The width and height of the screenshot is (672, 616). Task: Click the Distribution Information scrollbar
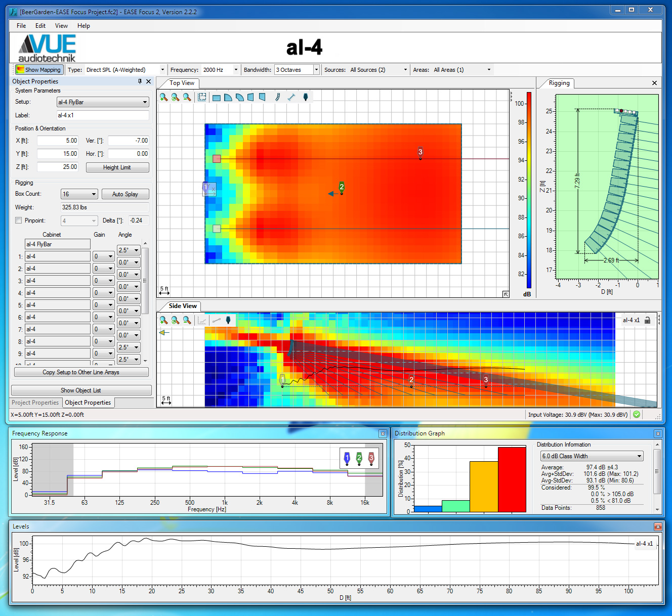coord(657,476)
